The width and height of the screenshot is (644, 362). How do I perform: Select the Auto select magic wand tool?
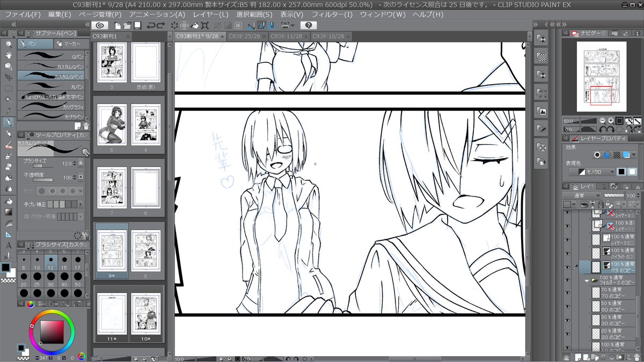pos(9,100)
